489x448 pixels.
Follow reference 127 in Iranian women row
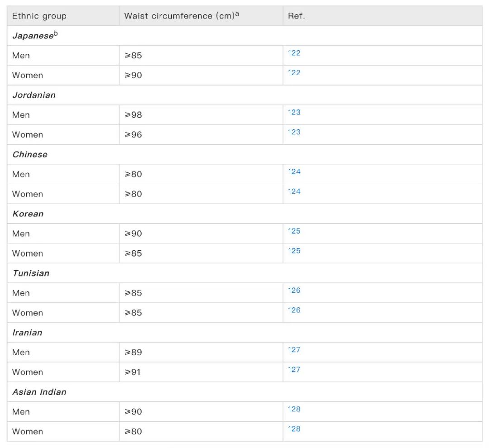tap(294, 369)
